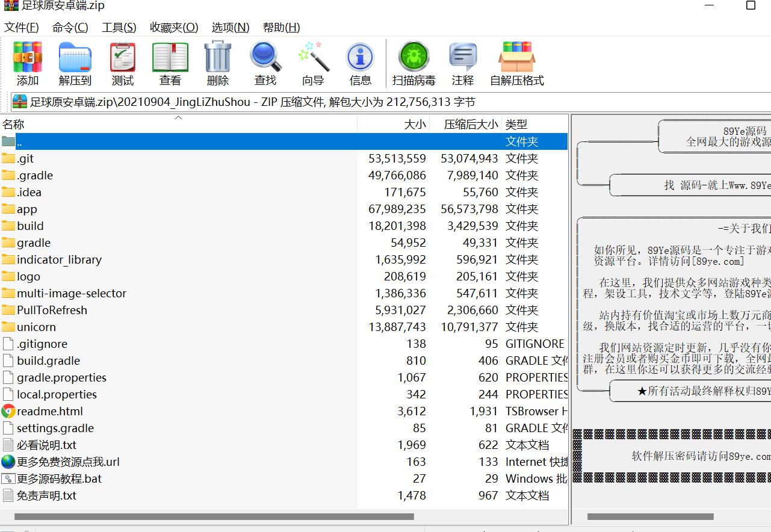Viewport: 771px width, 532px height.
Task: Select the file icon of .gitignore
Action: tap(8, 344)
